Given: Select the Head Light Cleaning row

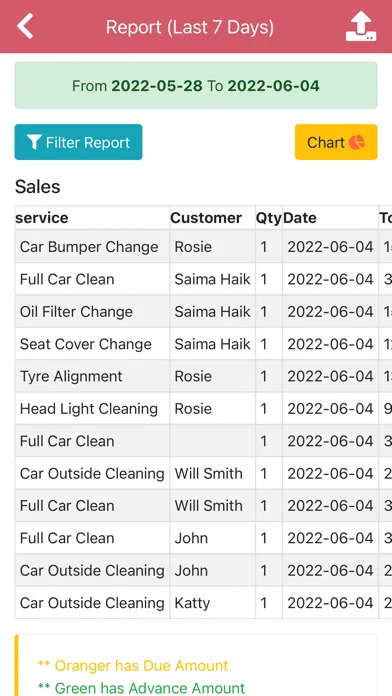Looking at the screenshot, I should [x=196, y=409].
